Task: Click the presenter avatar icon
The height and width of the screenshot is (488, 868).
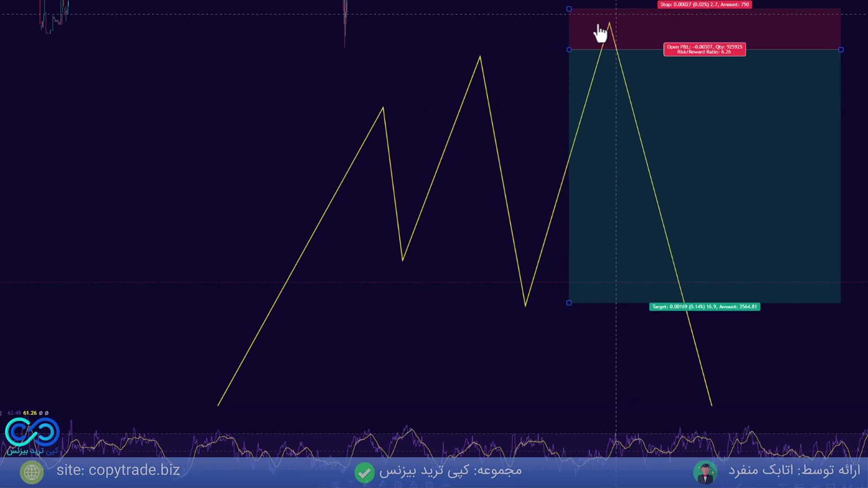Action: coord(705,472)
